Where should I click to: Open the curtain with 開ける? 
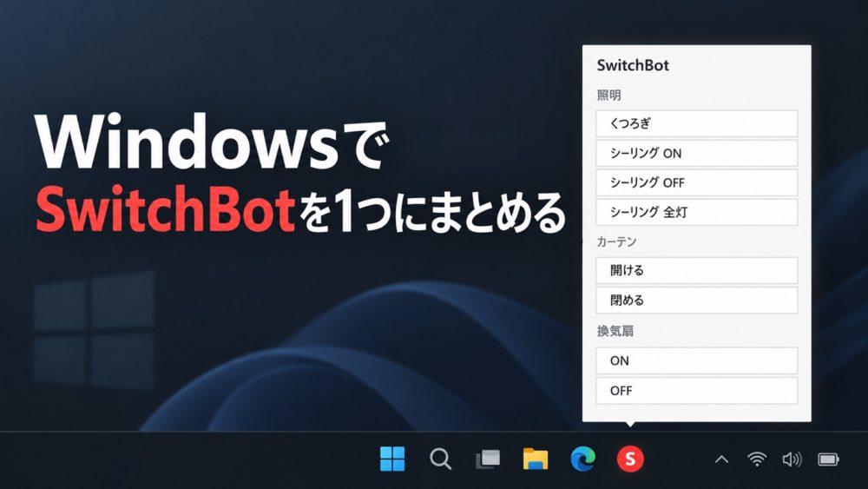point(696,270)
